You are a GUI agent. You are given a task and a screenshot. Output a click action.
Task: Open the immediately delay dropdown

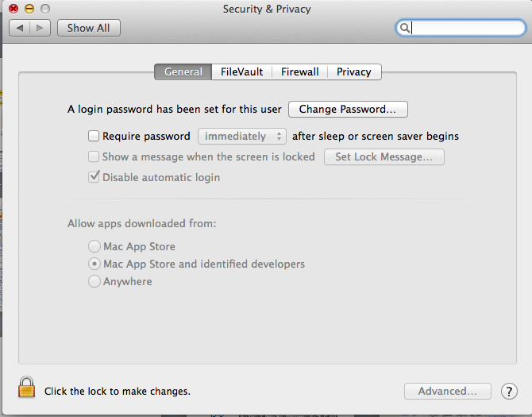[x=242, y=137]
